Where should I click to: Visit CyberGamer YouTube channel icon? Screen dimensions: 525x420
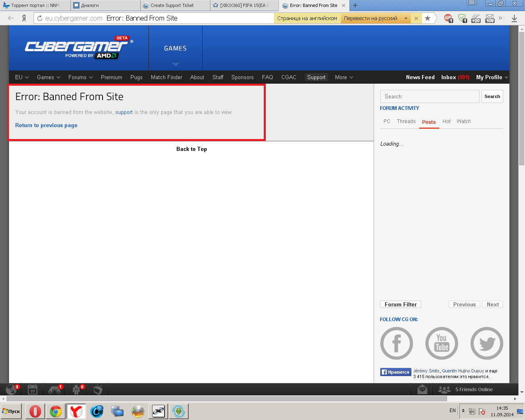442,343
